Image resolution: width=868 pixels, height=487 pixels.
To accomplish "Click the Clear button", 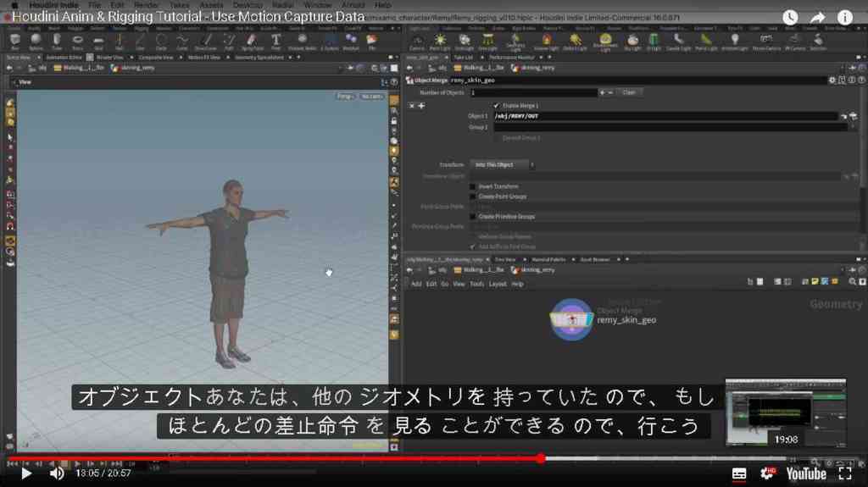I will point(628,92).
